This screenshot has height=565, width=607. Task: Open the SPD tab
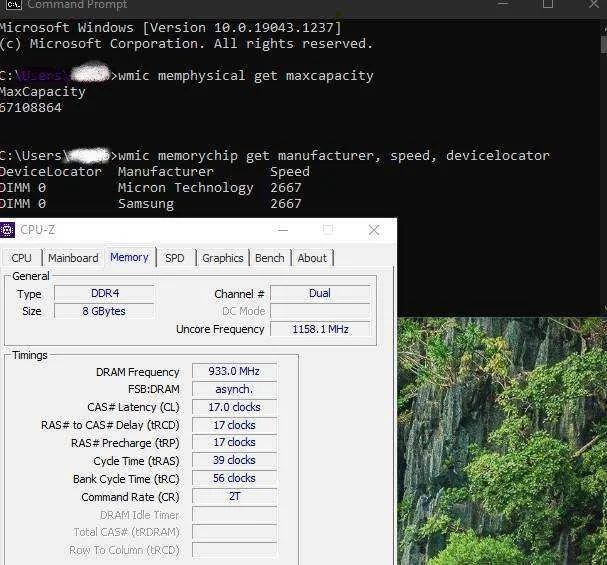point(175,258)
